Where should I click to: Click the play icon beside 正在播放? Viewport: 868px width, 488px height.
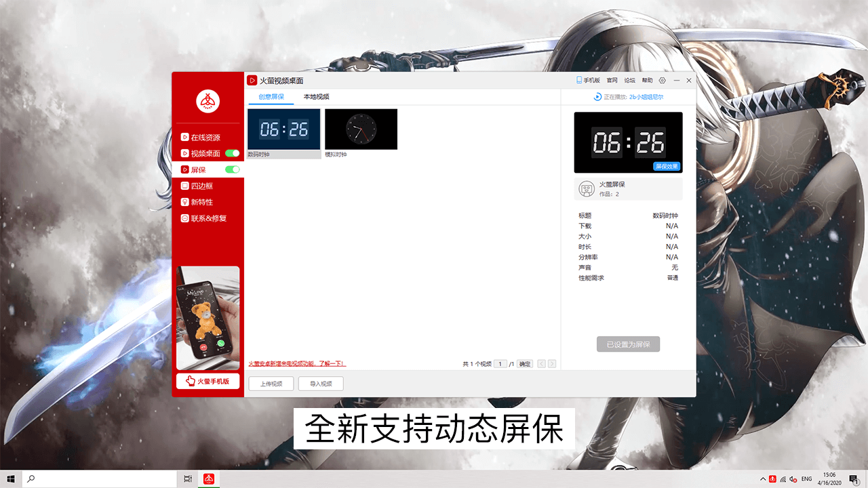[597, 97]
